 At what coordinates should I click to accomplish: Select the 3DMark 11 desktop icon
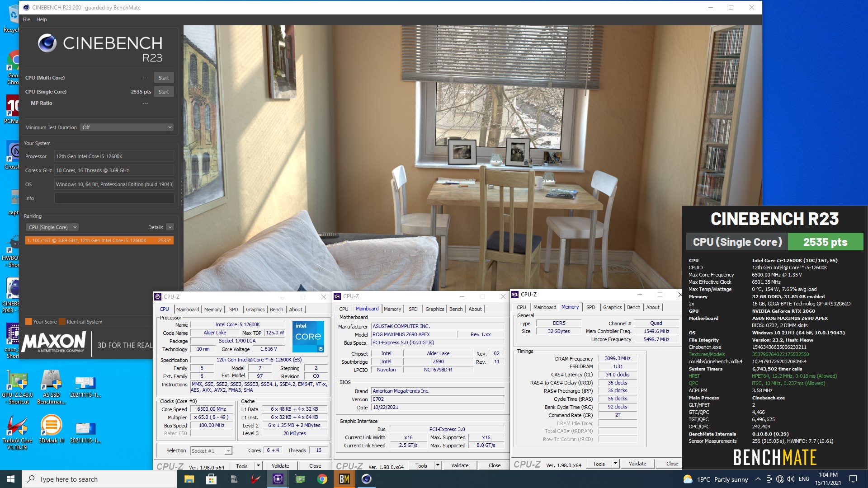(51, 429)
